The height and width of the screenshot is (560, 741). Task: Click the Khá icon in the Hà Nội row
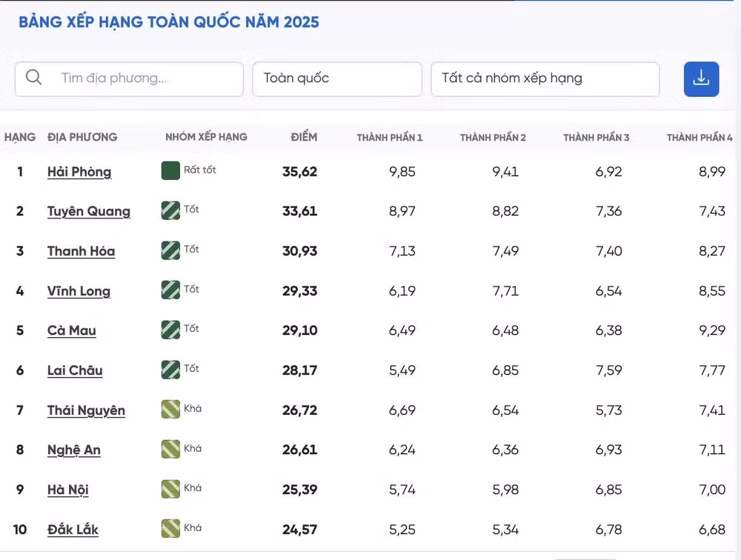click(170, 489)
